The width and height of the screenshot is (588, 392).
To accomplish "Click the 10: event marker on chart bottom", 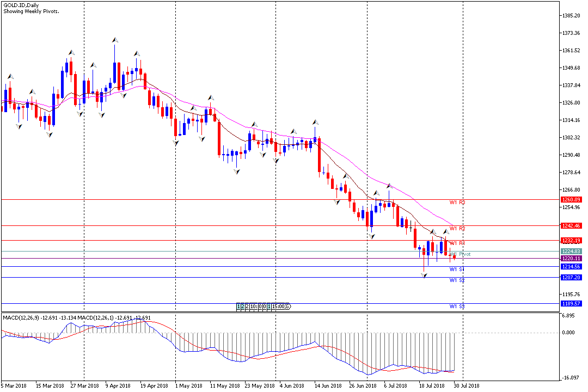I will (254, 307).
